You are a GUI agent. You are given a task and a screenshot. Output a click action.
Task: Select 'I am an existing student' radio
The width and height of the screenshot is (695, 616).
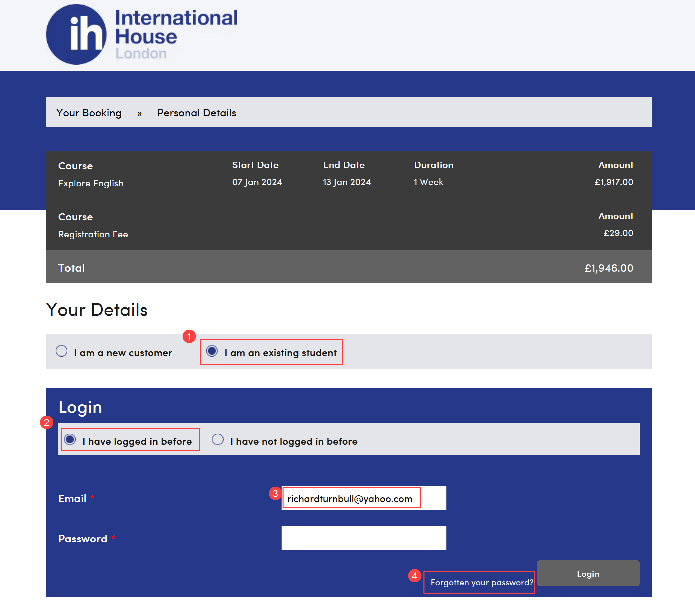pyautogui.click(x=212, y=351)
